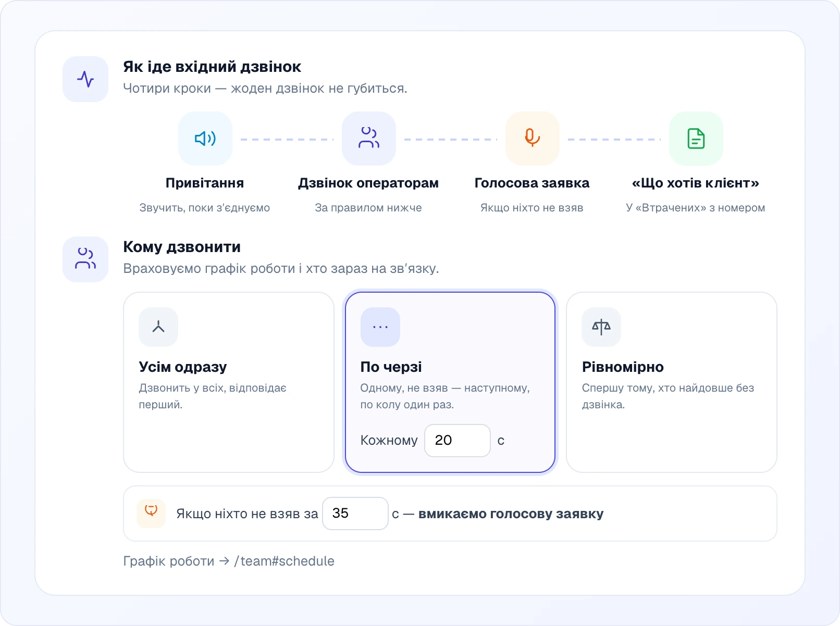Click 'За правилом нижче' caption

368,208
